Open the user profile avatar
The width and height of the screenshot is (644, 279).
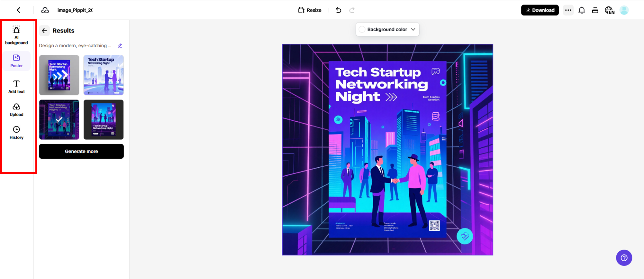(624, 10)
